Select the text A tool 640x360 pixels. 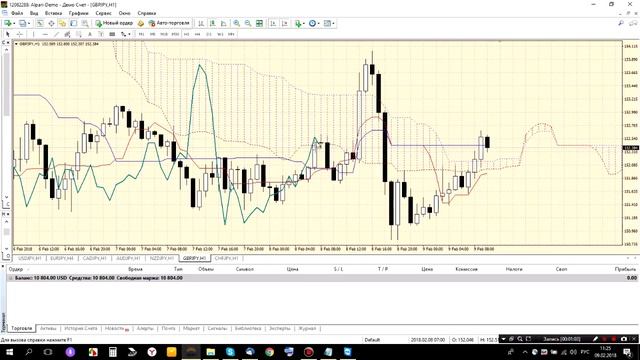click(89, 34)
